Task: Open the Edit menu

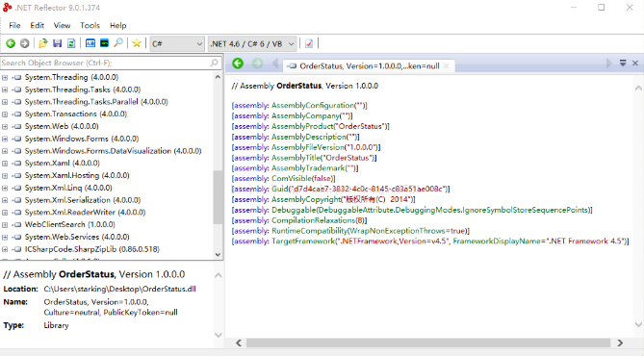Action: click(37, 25)
